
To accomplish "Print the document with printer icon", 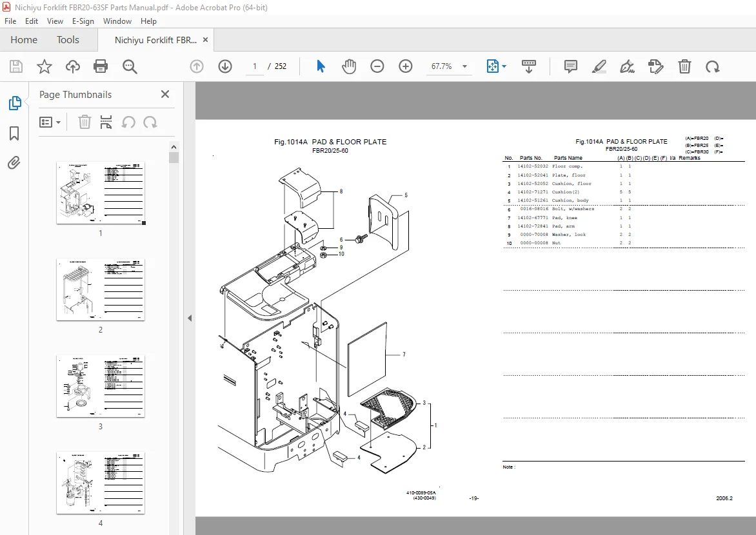I will 101,66.
